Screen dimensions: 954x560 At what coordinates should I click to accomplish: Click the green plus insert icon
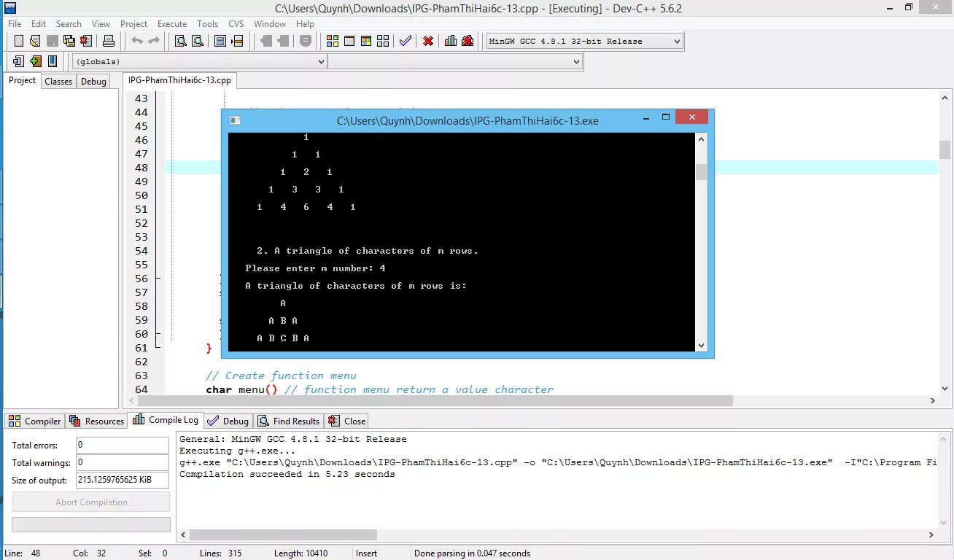(35, 61)
